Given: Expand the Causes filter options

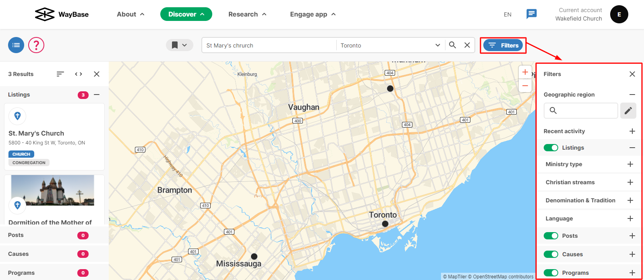Looking at the screenshot, I should point(632,254).
